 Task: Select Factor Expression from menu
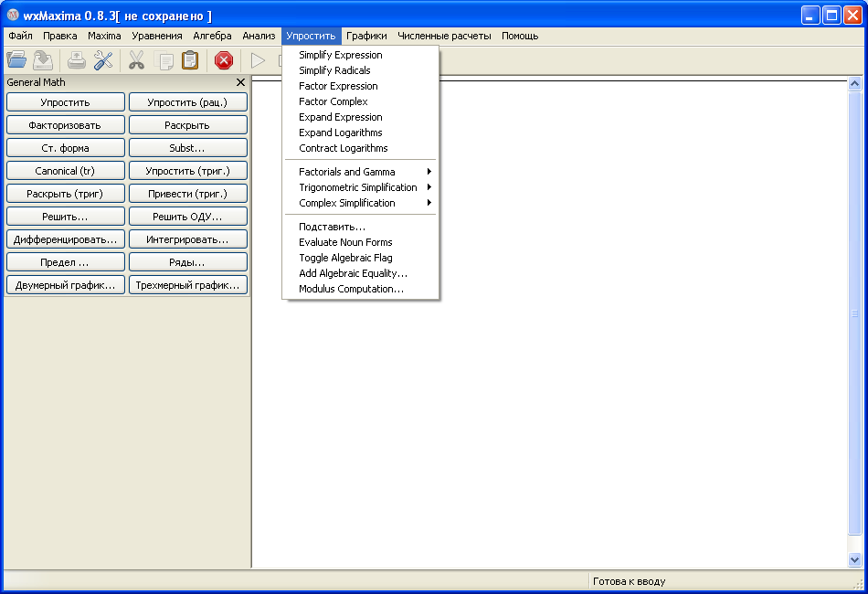click(361, 86)
